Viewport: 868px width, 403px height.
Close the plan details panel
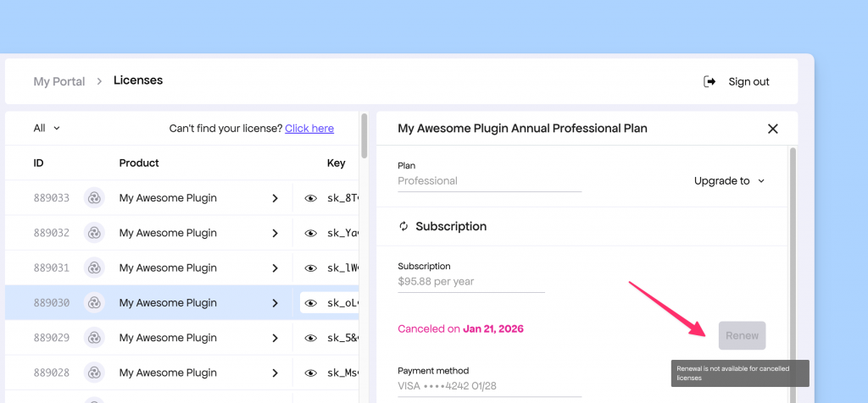[772, 129]
